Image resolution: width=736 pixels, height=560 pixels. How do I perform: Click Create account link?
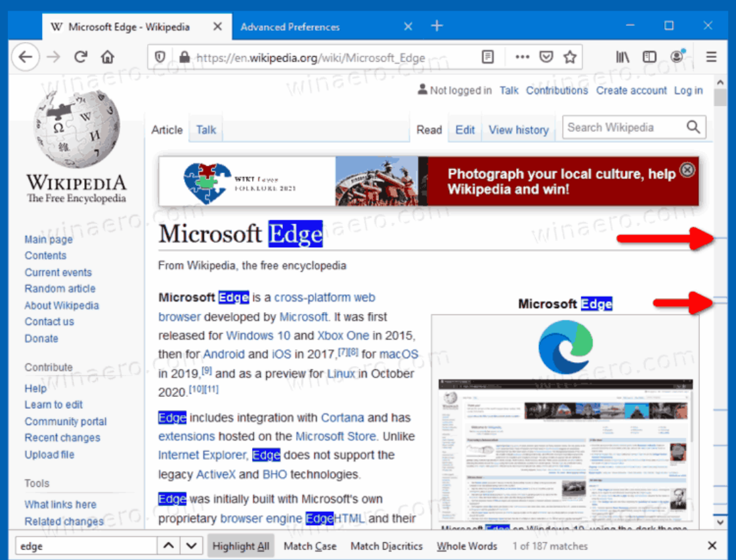(x=631, y=91)
